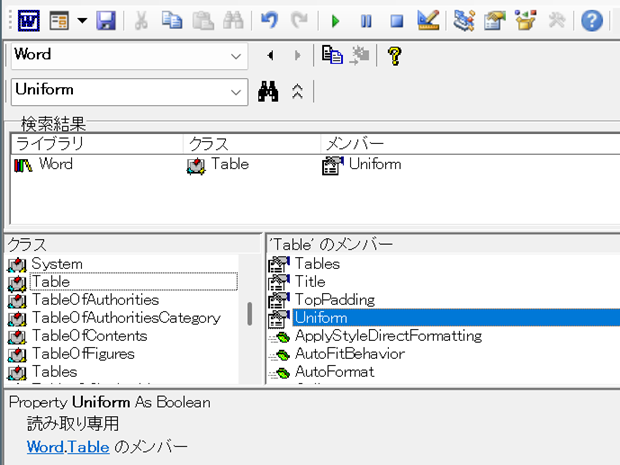The image size is (620, 465).
Task: Click the blue Help question mark icon
Action: pos(592,20)
